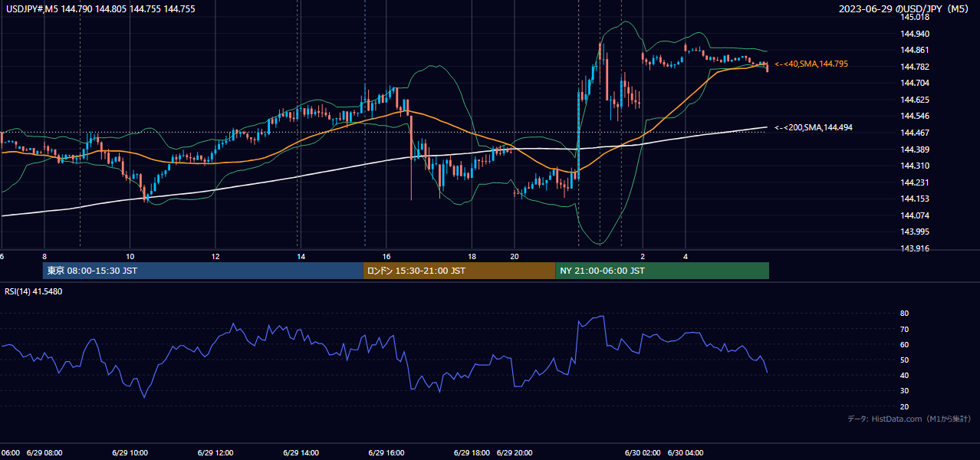The image size is (980, 460).
Task: Click price axis value 144.074
Action: pyautogui.click(x=915, y=215)
